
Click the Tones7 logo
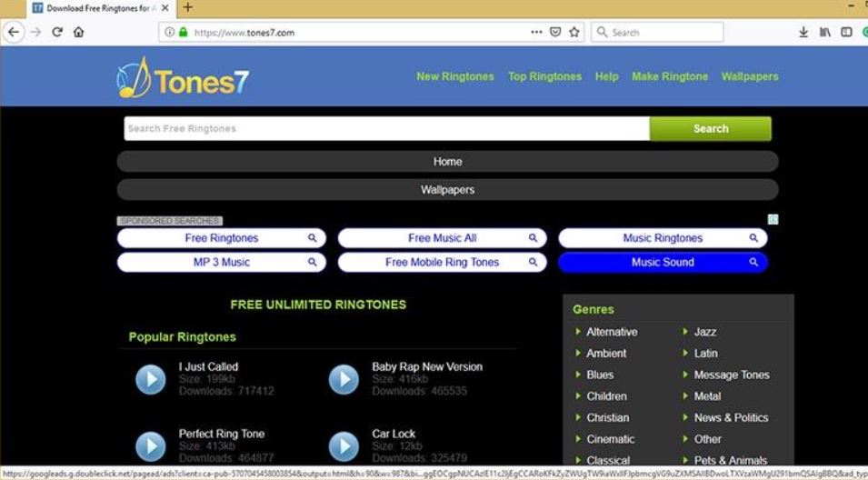[x=183, y=77]
